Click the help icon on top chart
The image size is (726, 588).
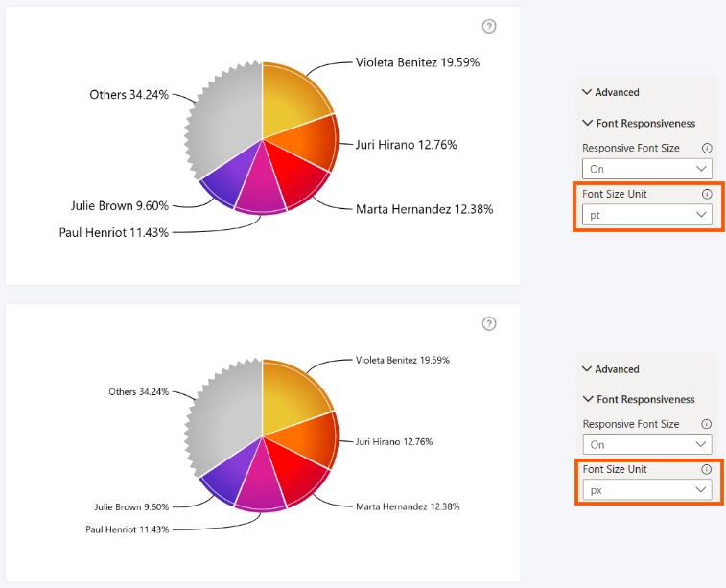click(x=489, y=27)
